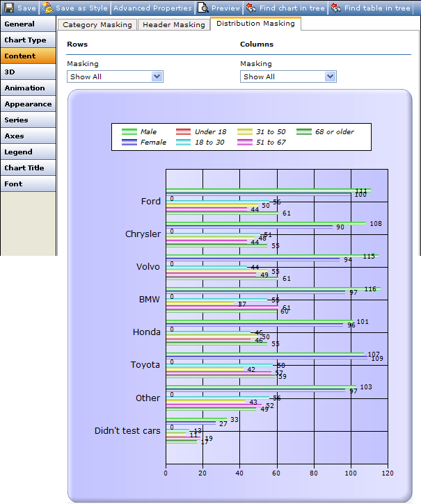The width and height of the screenshot is (421, 504).
Task: Open Advanced Properties
Action: click(152, 8)
